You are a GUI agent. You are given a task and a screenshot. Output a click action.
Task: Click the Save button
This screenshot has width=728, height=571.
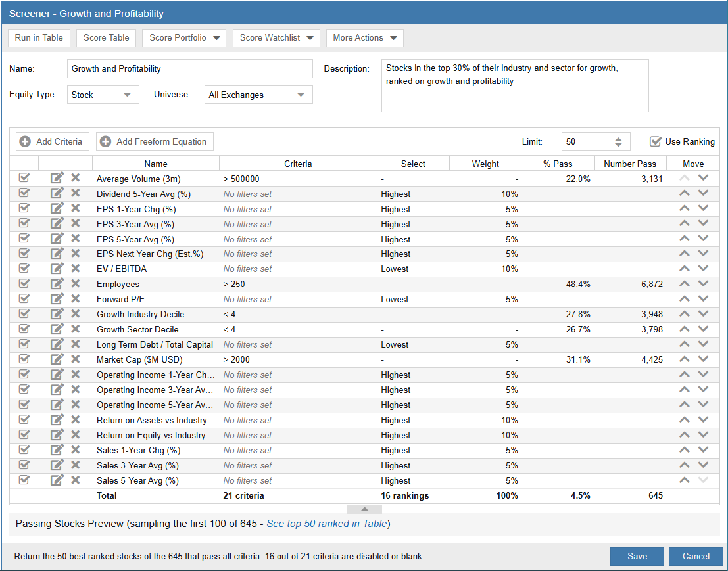point(637,556)
